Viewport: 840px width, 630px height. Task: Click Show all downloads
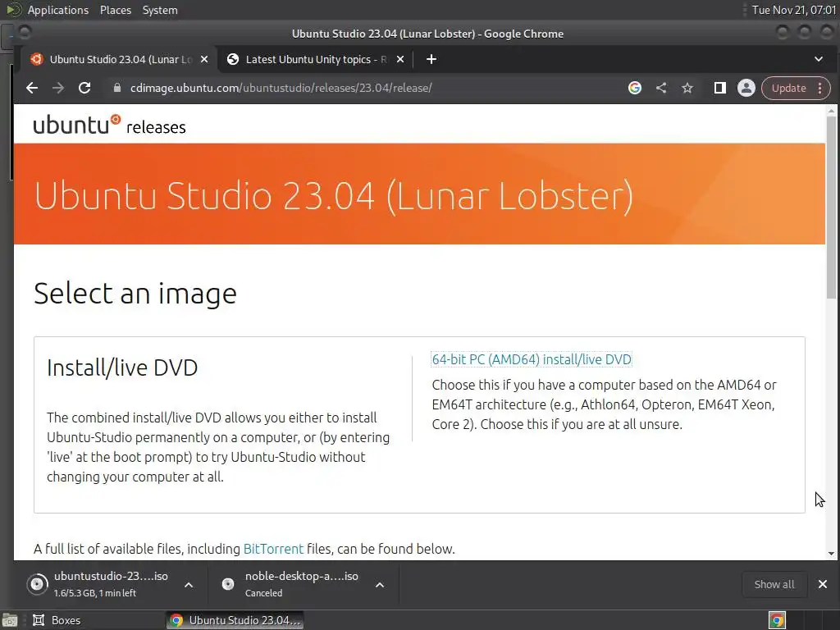tap(774, 584)
